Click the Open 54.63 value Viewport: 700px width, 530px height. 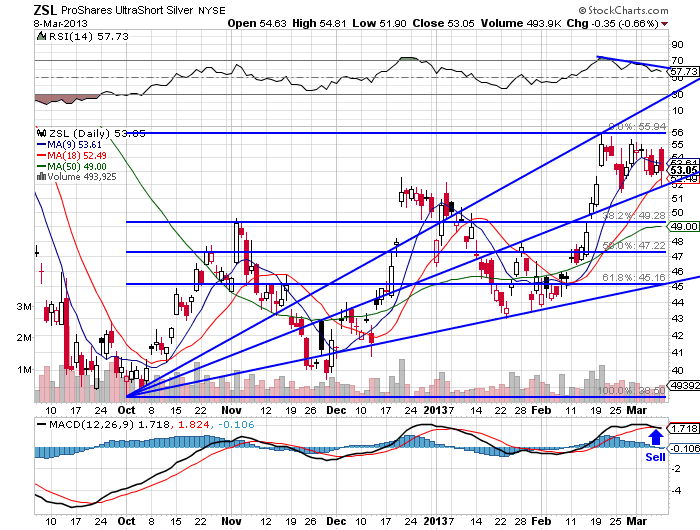tap(257, 23)
